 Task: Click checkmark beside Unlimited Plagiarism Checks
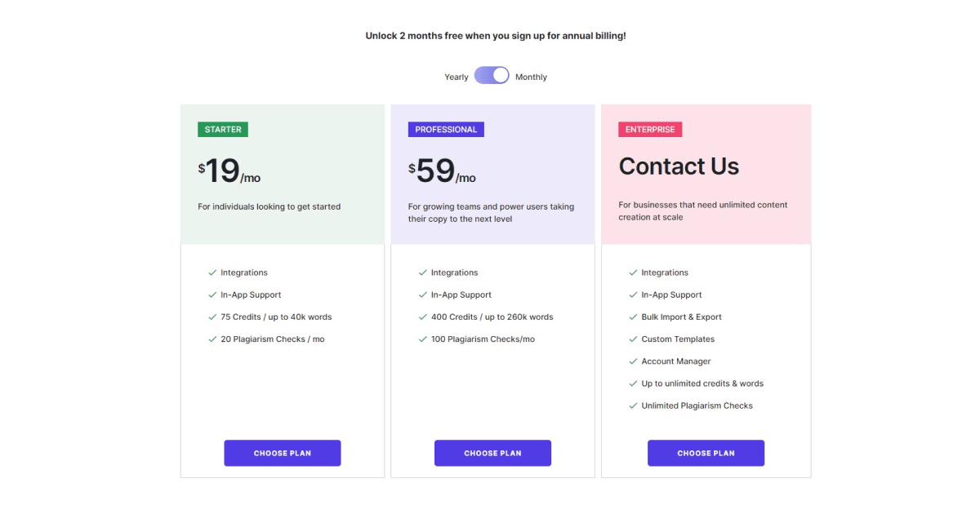[x=633, y=405]
